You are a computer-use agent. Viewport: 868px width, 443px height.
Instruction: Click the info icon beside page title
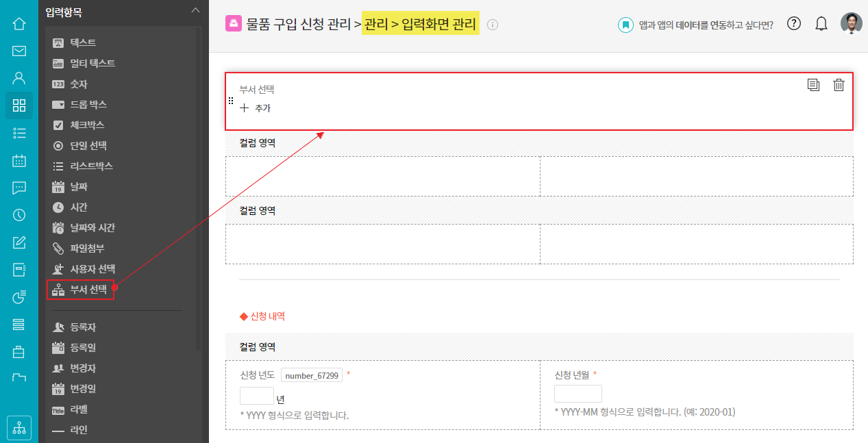click(x=493, y=25)
